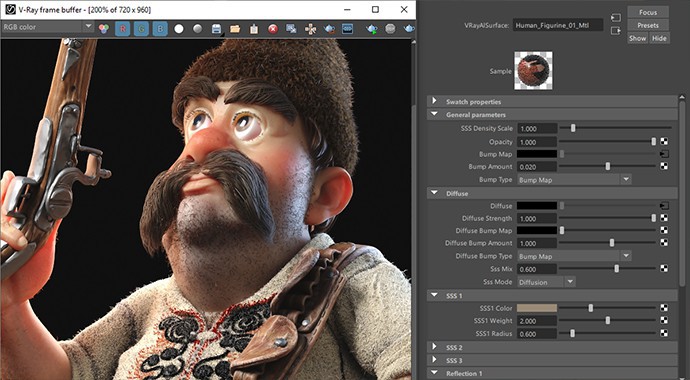Open the Sss Mode Diffusion dropdown
The height and width of the screenshot is (380, 690).
pos(546,282)
